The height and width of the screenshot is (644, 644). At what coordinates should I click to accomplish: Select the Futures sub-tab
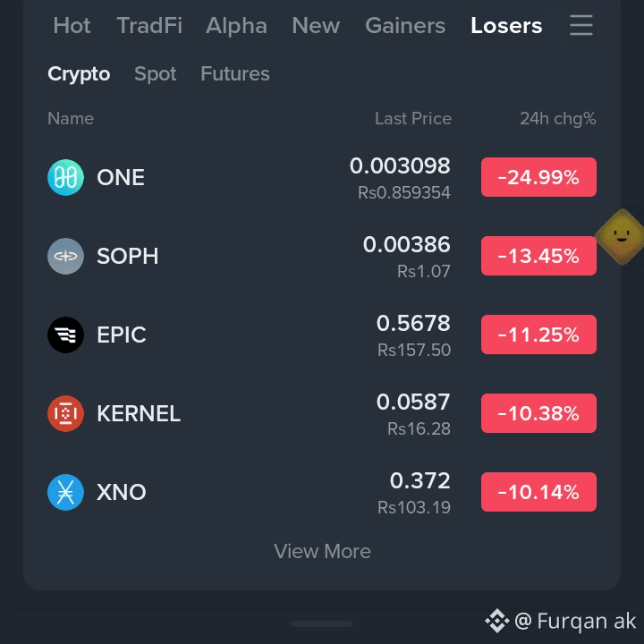(x=235, y=74)
